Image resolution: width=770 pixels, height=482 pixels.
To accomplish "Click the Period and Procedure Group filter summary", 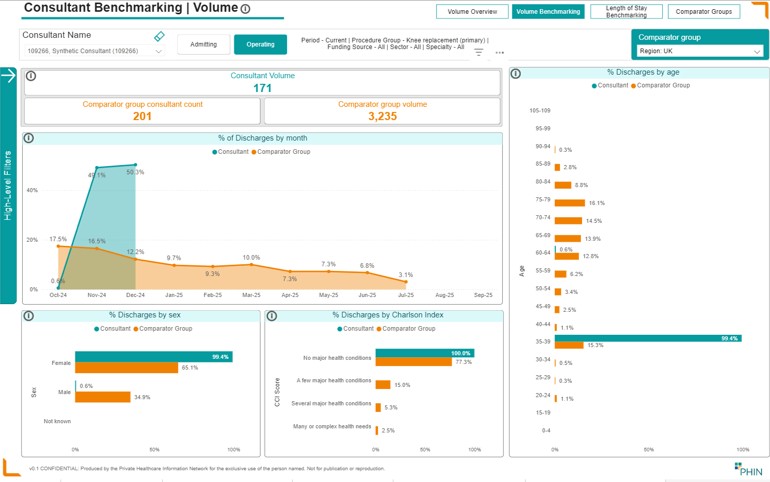I will [x=394, y=44].
